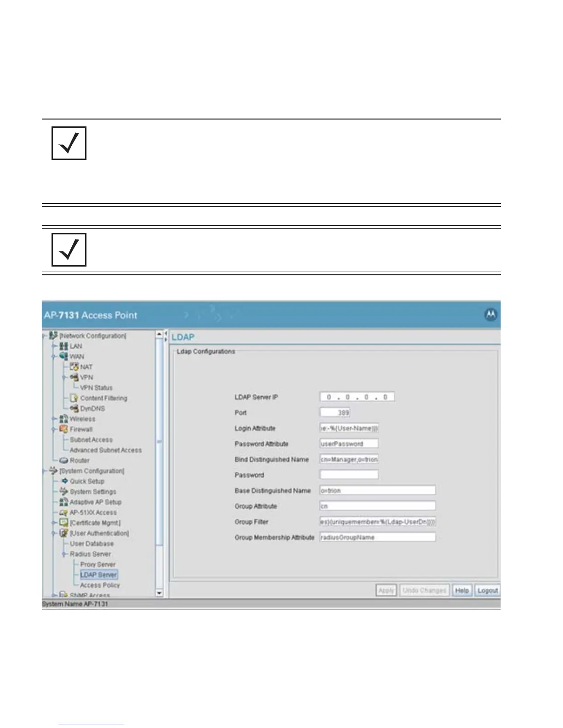Click the footer link at page bottom
The height and width of the screenshot is (728, 563).
tap(92, 724)
